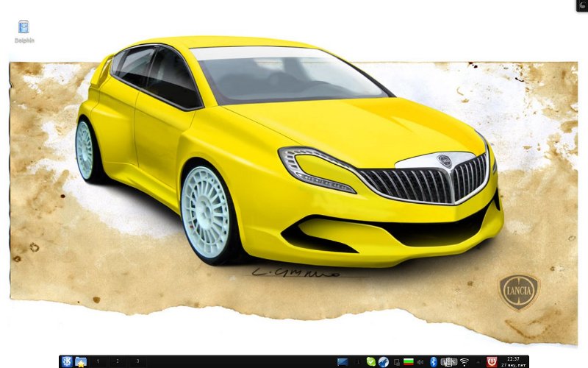The image size is (588, 368).
Task: Switch to virtual desktop 2
Action: 117,361
